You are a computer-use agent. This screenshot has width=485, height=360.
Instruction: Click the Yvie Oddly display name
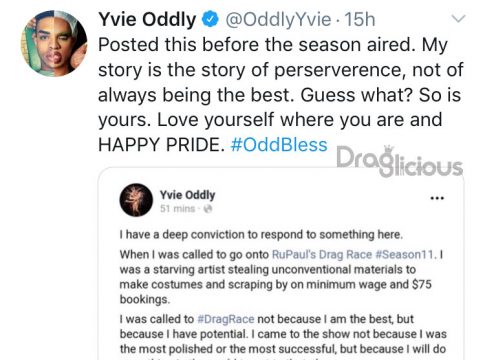point(147,19)
